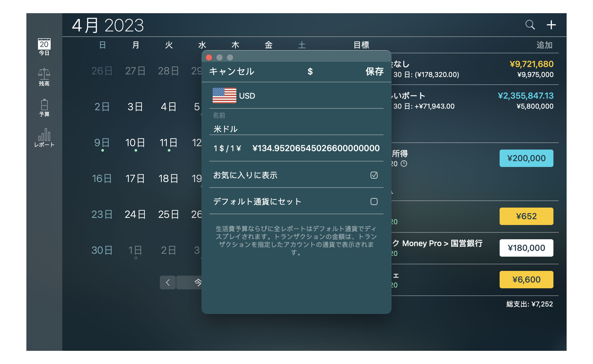Select calendar day 25日
The image size is (593, 364).
[x=169, y=214]
